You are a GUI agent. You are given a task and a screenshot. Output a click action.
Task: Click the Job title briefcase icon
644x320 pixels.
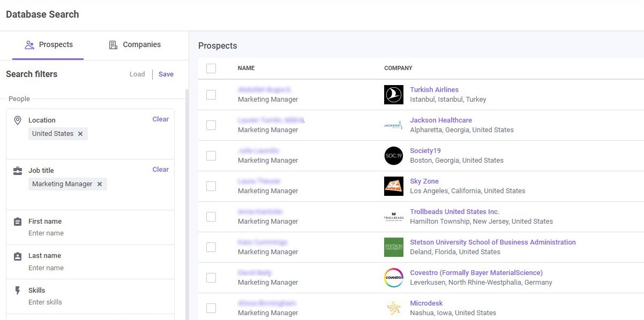point(18,171)
